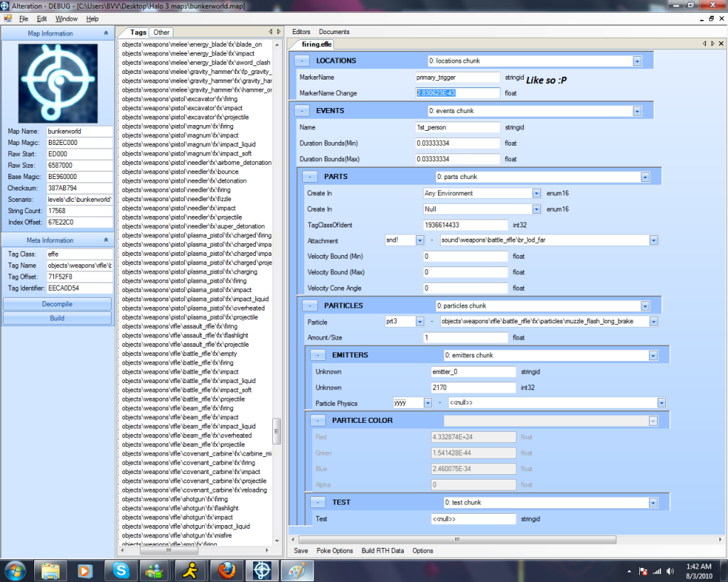This screenshot has width=728, height=582.
Task: Click the editor horizontal scrollbar
Action: coord(457,539)
